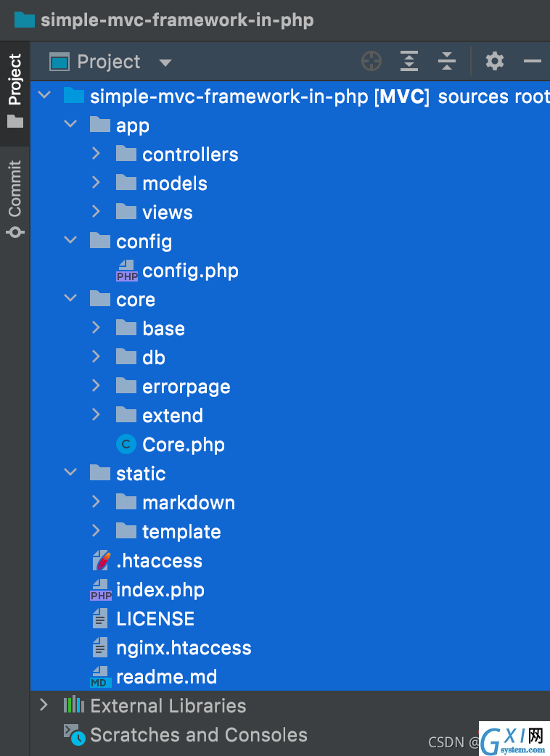The image size is (550, 756).
Task: Collapse the core folder chevron
Action: 70,298
